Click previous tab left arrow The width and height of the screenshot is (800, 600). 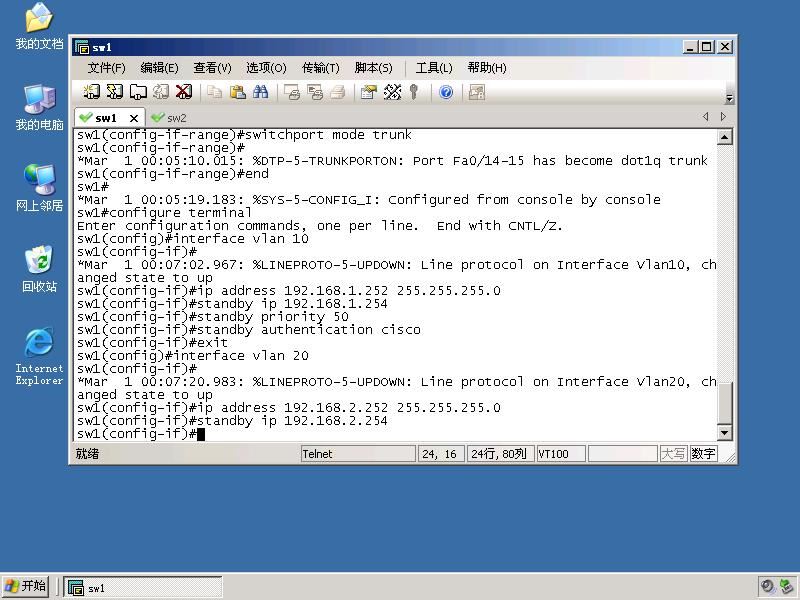tap(706, 117)
